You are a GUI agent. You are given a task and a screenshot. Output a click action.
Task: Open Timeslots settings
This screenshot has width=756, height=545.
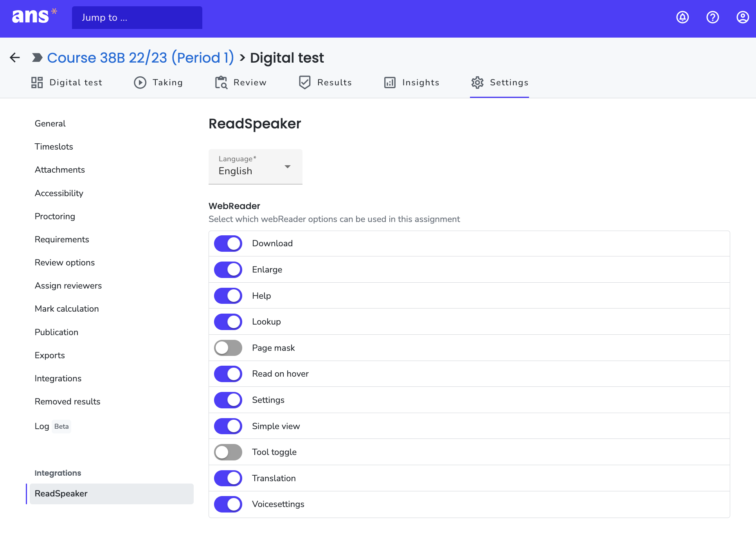[x=54, y=147]
